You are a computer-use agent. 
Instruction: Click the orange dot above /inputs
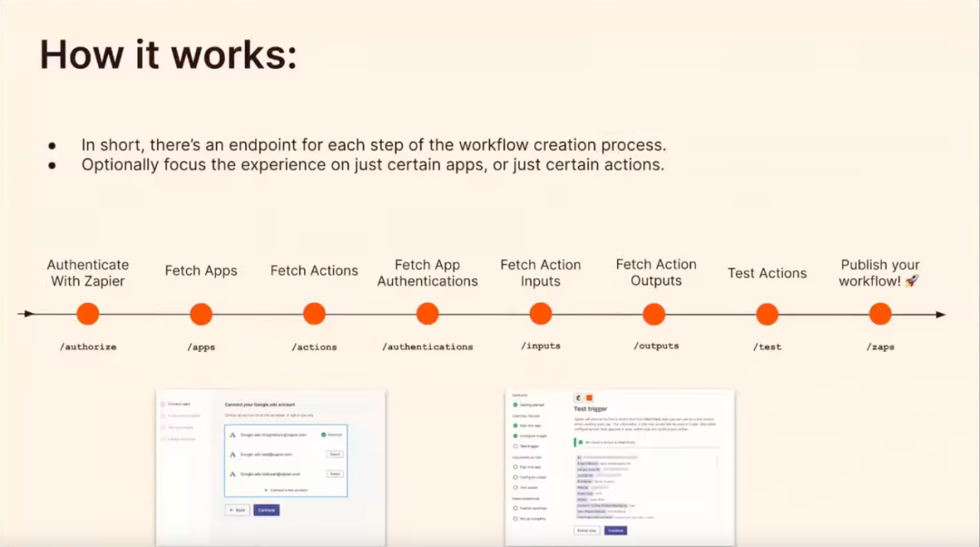click(541, 314)
